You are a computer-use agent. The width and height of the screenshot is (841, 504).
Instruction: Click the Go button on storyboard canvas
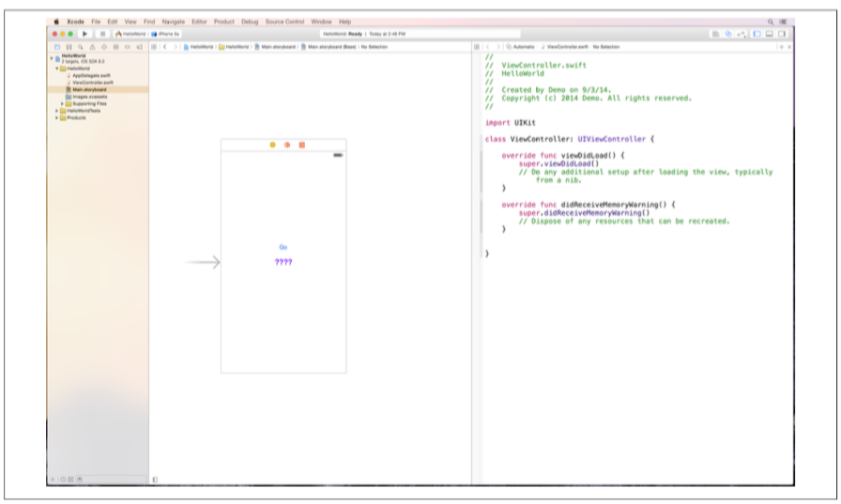(283, 247)
